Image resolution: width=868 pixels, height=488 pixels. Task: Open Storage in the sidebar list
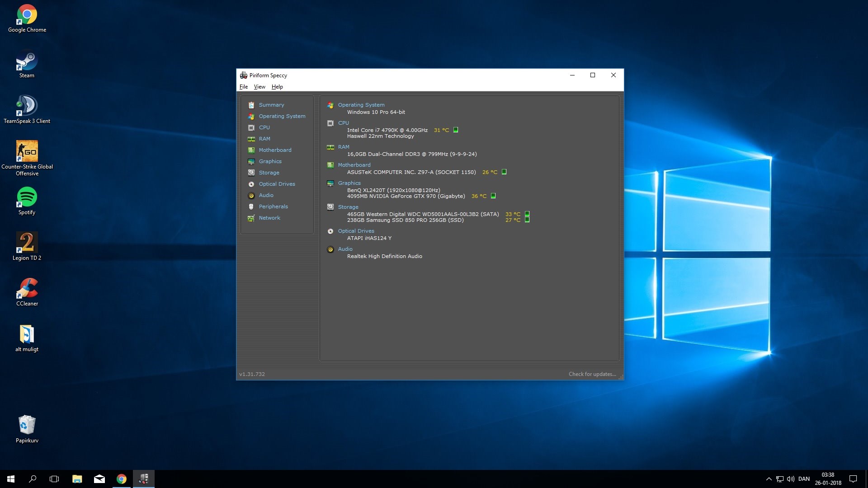(x=269, y=173)
